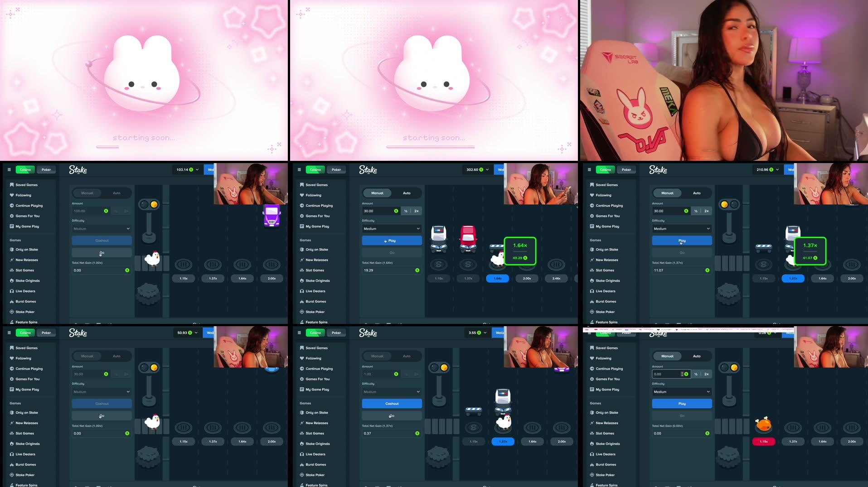Click Following heart icon in 302.60 panel
868x487 pixels.
pos(302,195)
